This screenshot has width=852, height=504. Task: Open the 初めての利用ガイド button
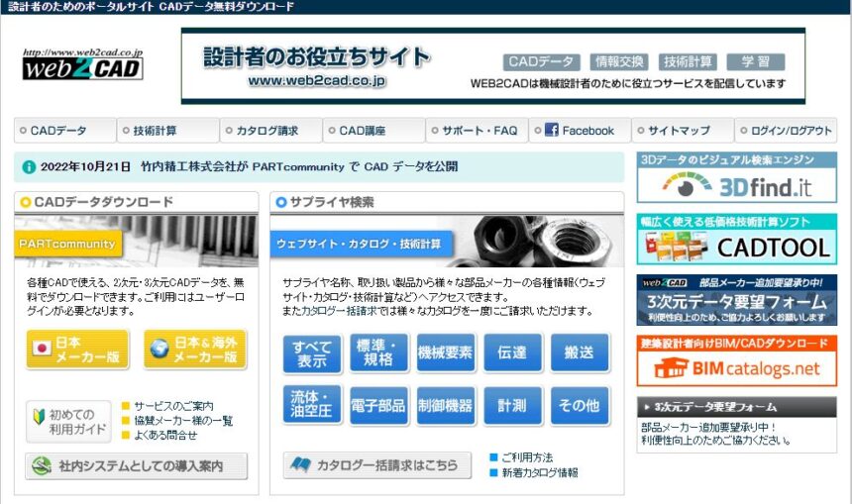coord(68,422)
